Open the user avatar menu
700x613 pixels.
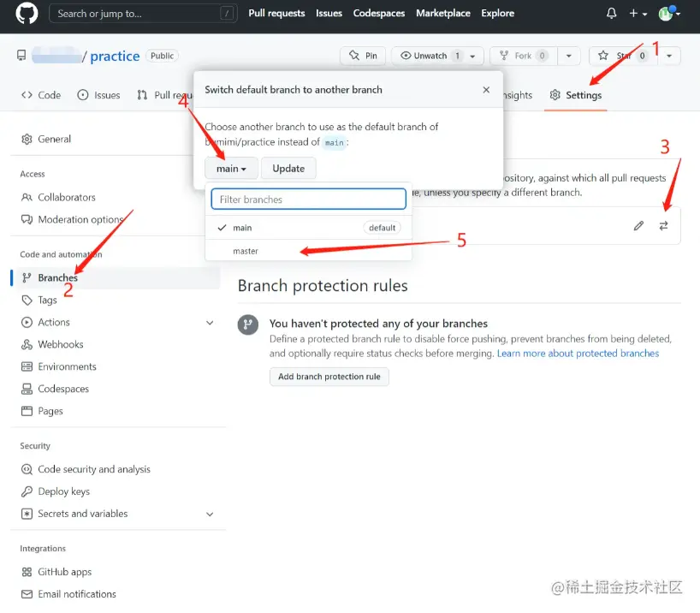[x=669, y=14]
